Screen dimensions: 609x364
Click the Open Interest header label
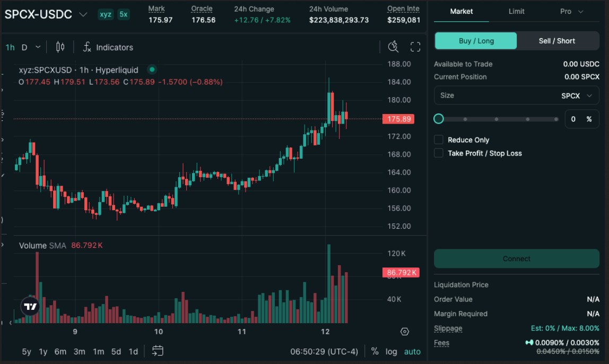coord(403,8)
